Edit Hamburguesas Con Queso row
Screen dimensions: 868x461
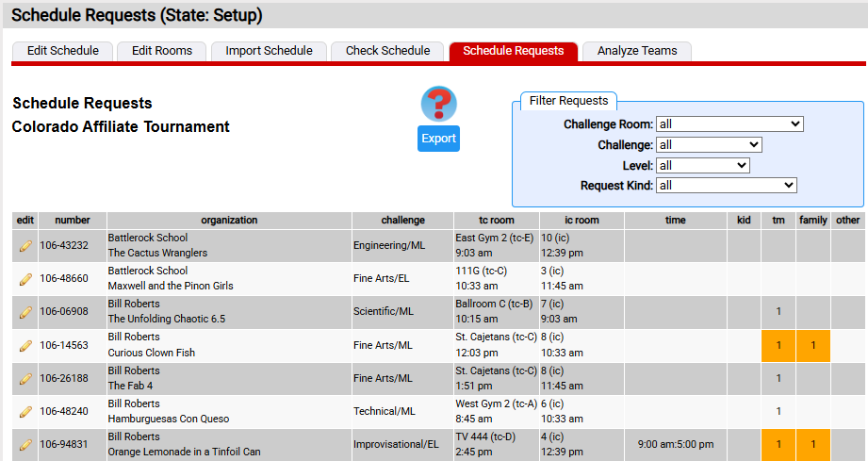point(25,411)
